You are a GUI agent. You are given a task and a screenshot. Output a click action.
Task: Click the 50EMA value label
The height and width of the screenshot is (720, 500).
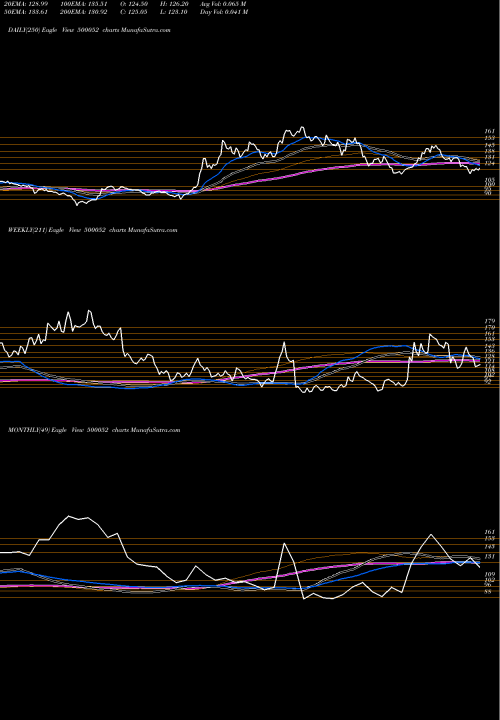tap(25, 12)
